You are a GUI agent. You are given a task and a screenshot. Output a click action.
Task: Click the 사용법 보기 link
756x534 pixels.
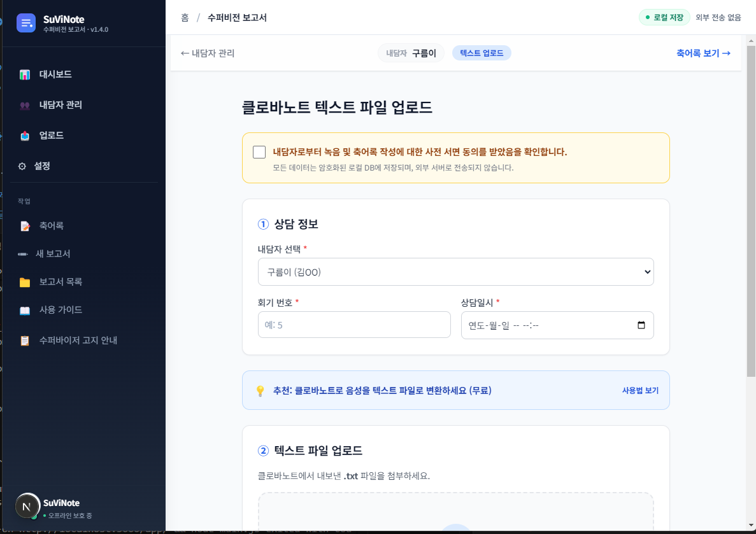tap(639, 390)
